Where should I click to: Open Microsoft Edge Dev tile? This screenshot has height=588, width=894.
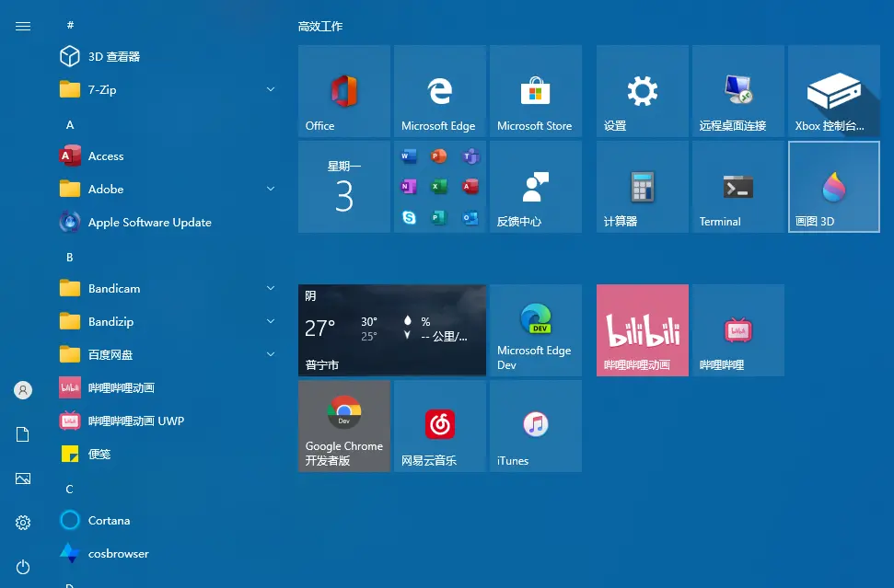(x=535, y=330)
